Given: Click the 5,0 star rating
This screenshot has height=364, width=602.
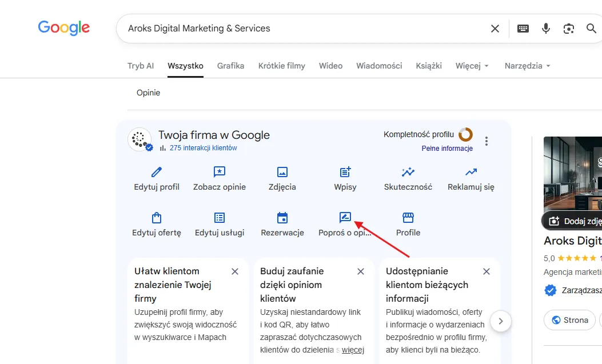Looking at the screenshot, I should pos(570,258).
